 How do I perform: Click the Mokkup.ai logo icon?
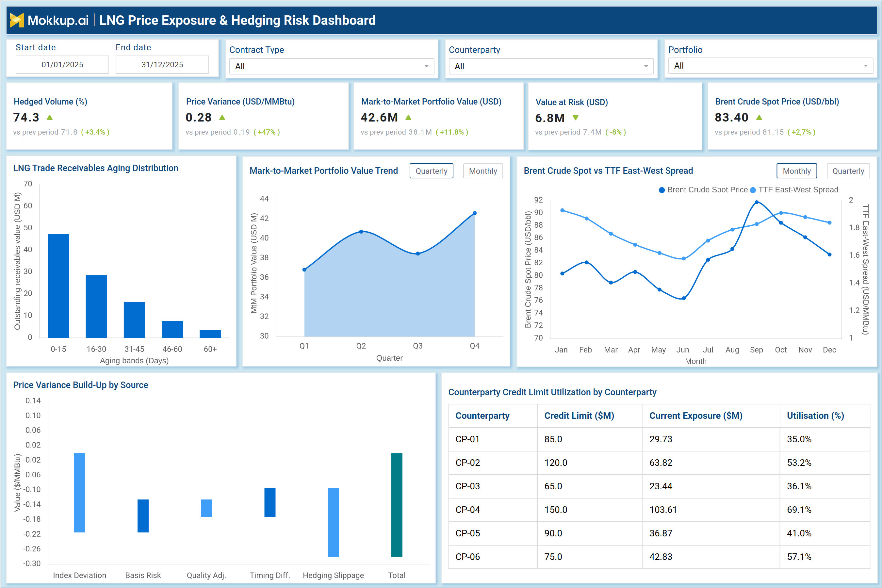(17, 20)
